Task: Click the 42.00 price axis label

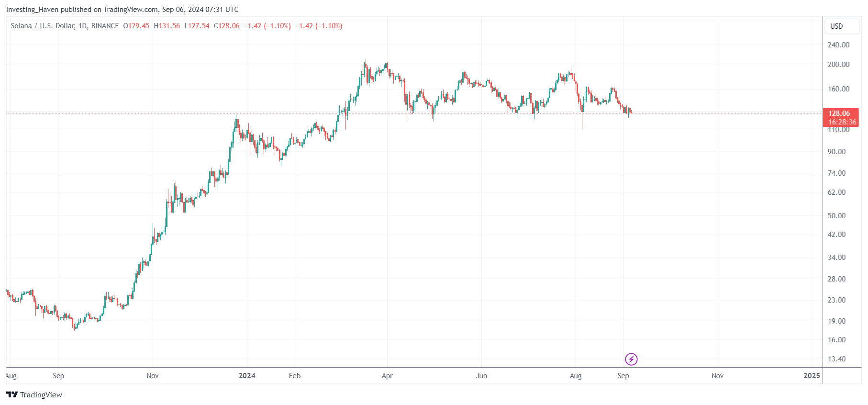Action: (x=836, y=234)
